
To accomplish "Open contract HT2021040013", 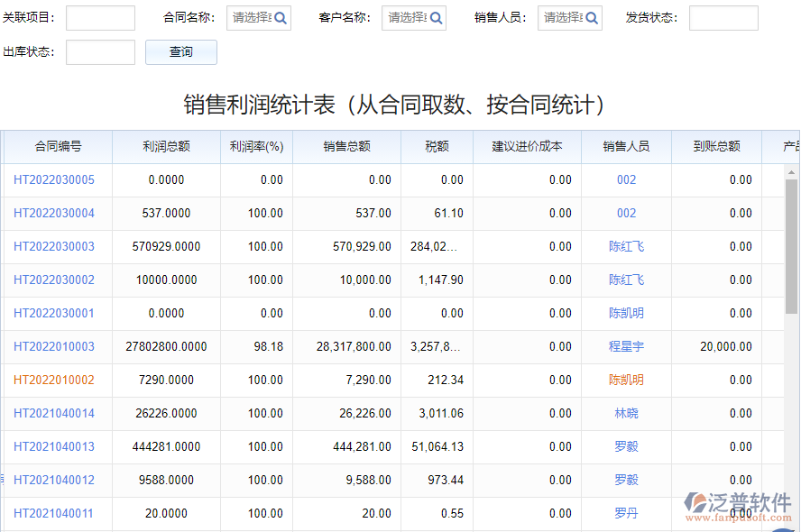I will tap(55, 446).
